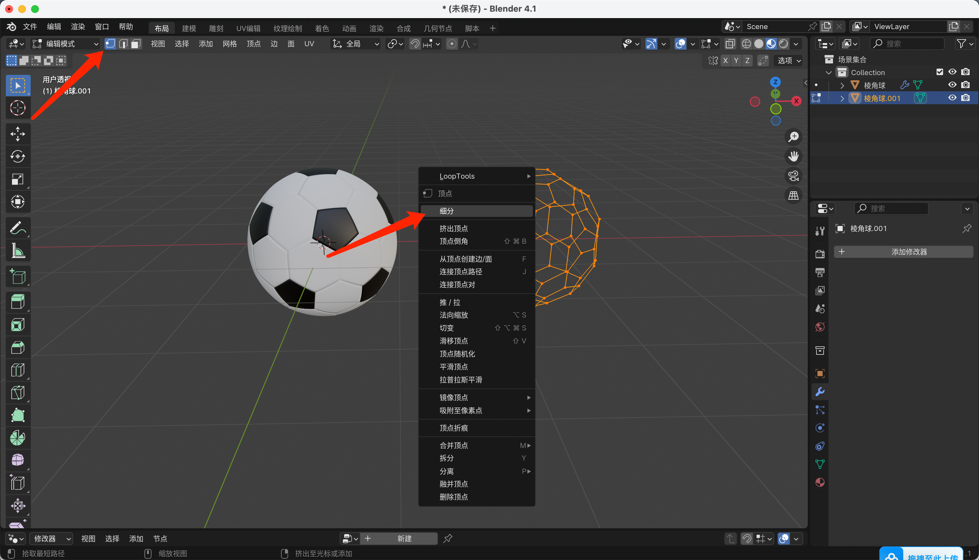Select the Rotate tool
Viewport: 979px width, 560px height.
(x=18, y=157)
